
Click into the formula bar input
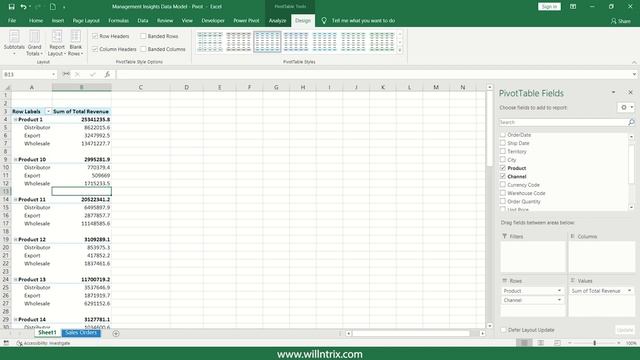(373, 74)
